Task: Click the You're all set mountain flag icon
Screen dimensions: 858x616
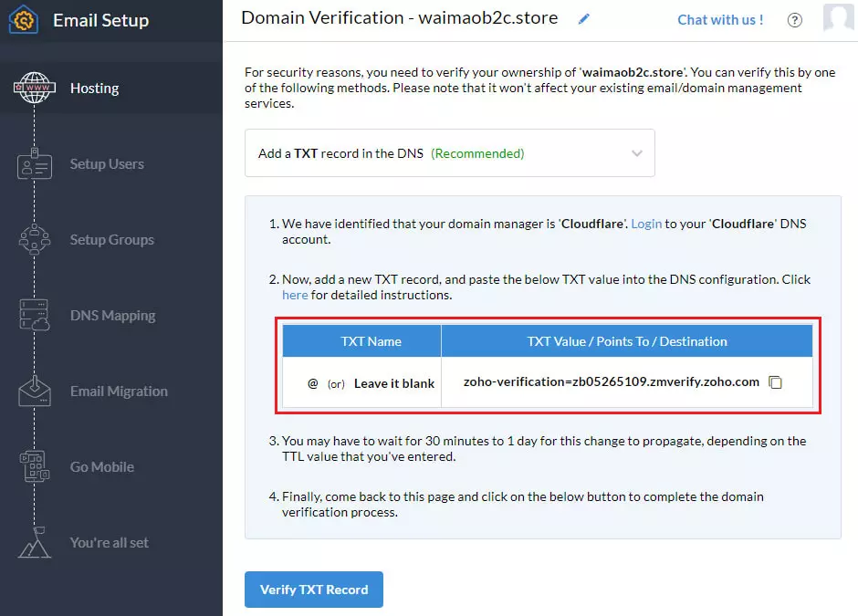Action: (x=35, y=542)
